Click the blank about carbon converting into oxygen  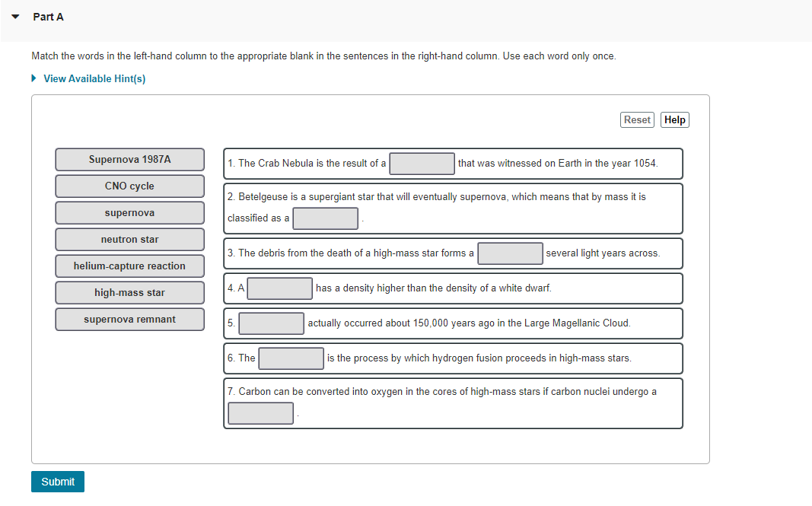[260, 413]
